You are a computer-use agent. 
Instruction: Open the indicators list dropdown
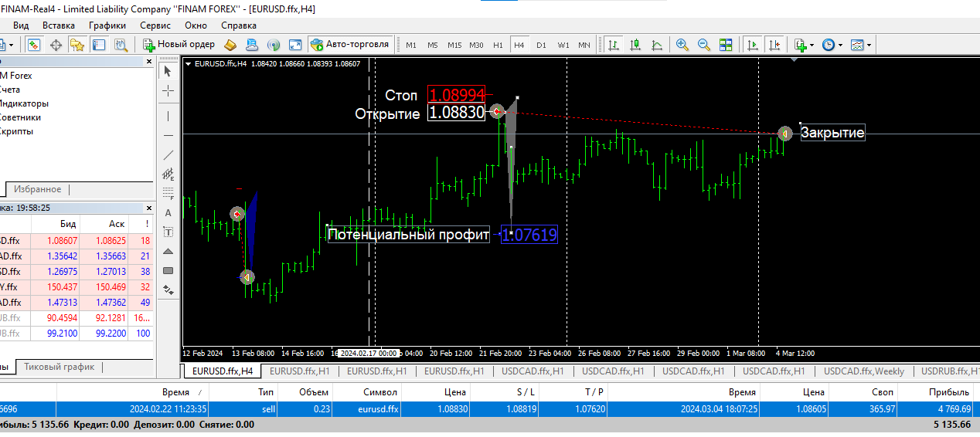click(804, 45)
